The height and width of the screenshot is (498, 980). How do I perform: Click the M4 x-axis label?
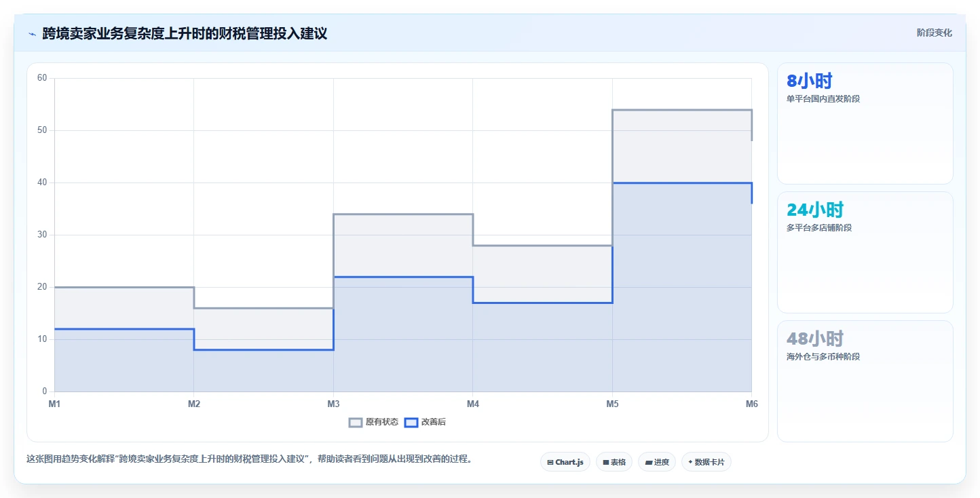(473, 404)
